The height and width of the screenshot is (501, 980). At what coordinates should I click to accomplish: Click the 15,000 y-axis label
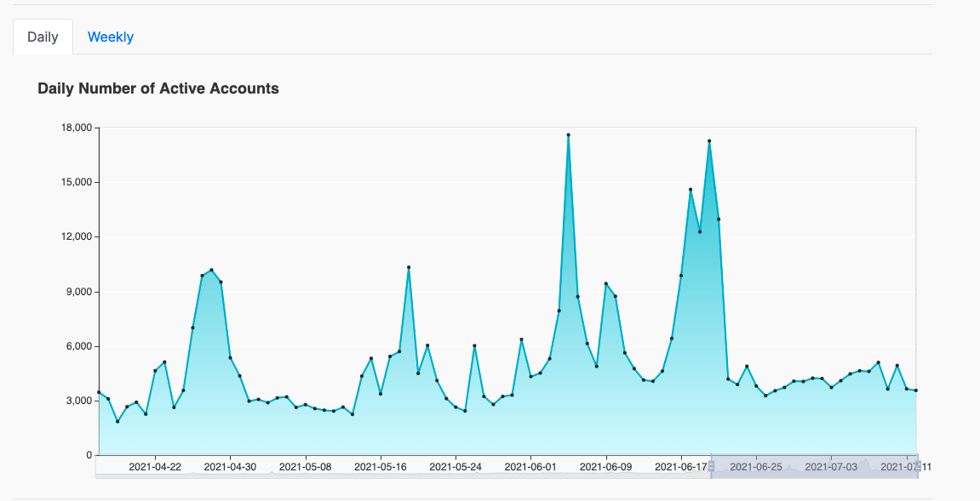pyautogui.click(x=77, y=182)
